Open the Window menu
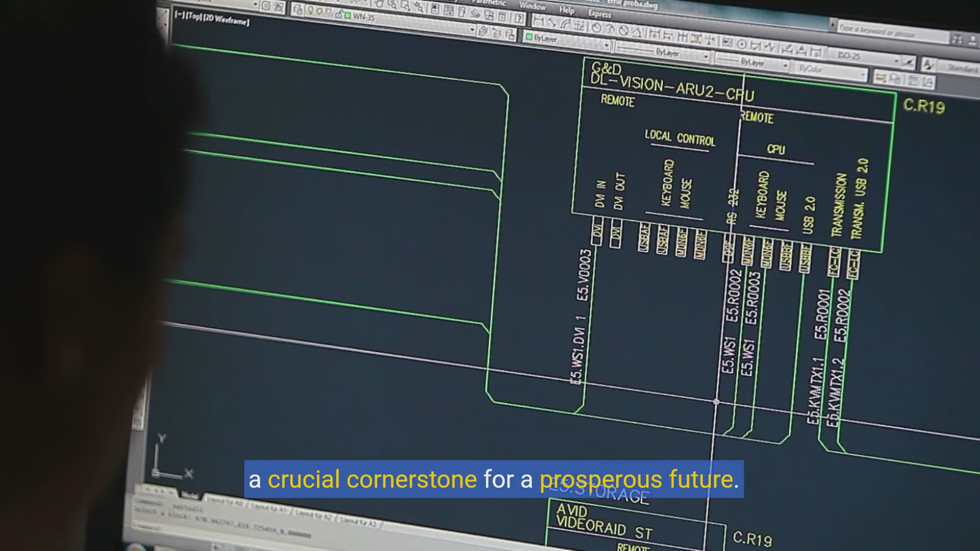This screenshot has height=551, width=980. (x=532, y=6)
